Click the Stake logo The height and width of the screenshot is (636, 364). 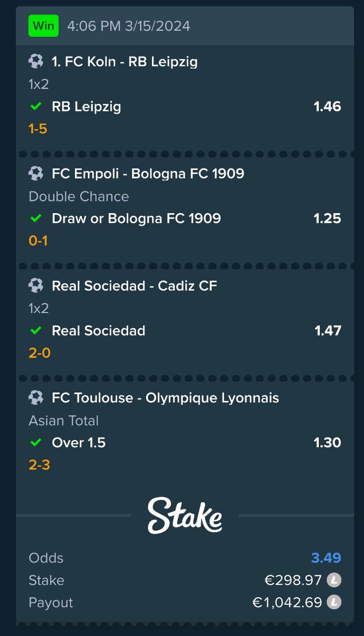click(x=185, y=516)
